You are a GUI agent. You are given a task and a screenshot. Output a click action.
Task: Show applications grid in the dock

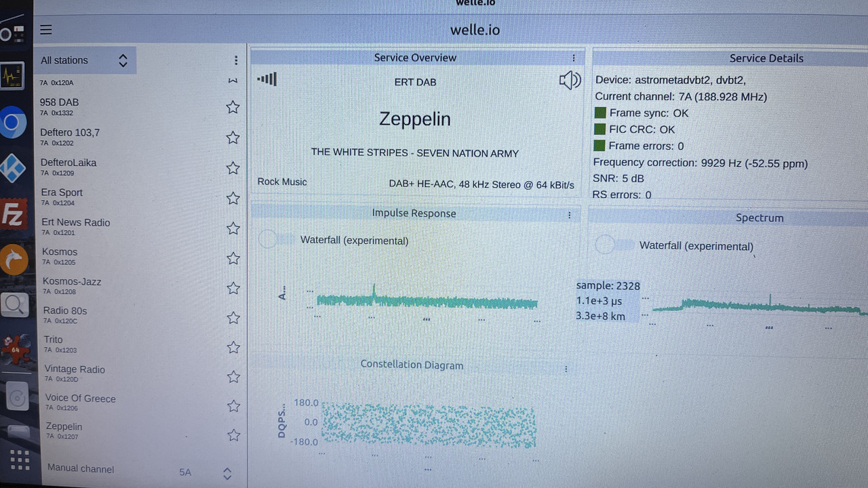click(x=20, y=460)
